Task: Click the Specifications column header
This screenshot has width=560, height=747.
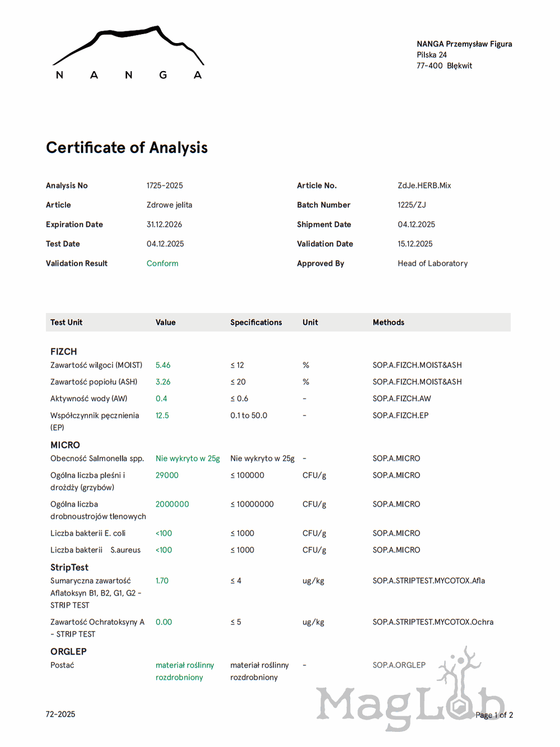Action: point(256,323)
